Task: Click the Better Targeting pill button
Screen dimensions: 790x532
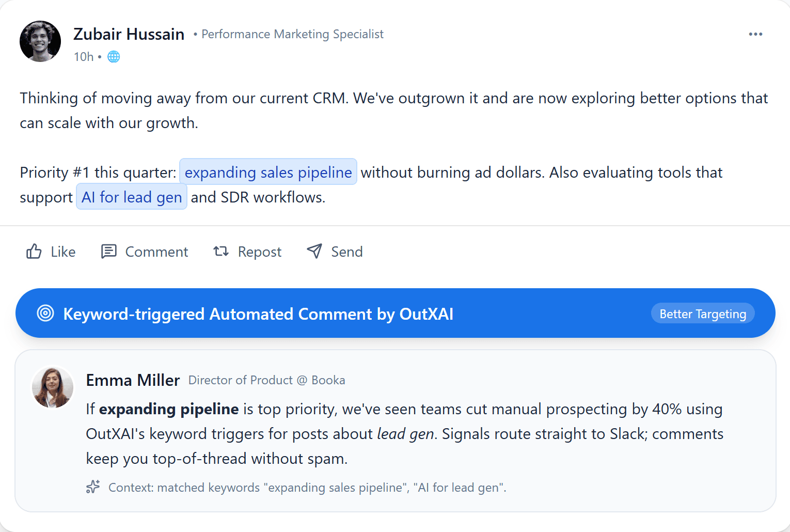Action: 702,313
